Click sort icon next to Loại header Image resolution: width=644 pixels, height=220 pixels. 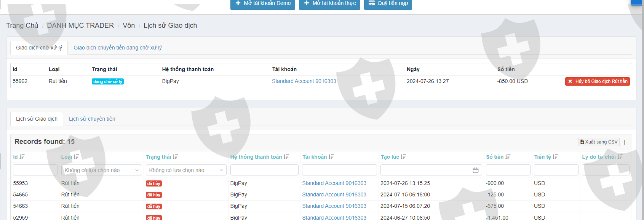tap(76, 157)
